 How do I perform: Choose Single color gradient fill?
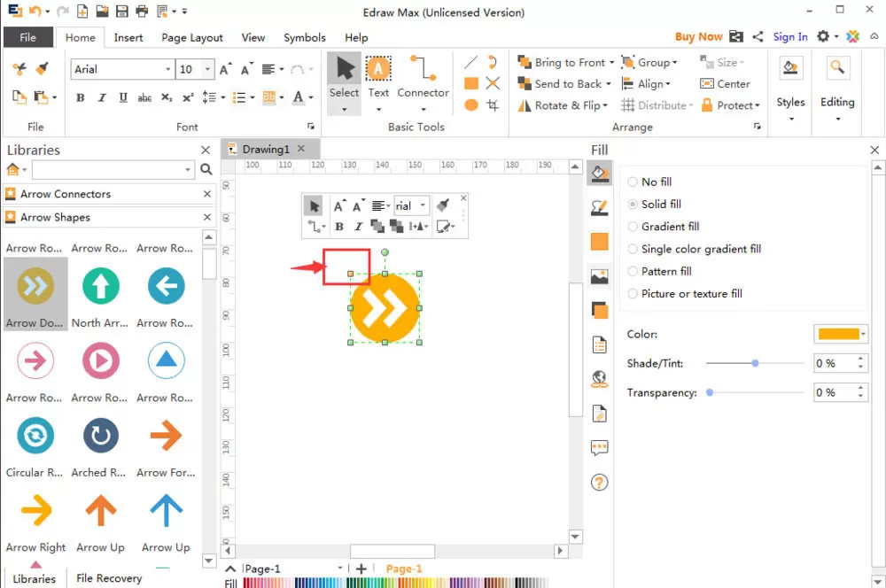click(695, 249)
